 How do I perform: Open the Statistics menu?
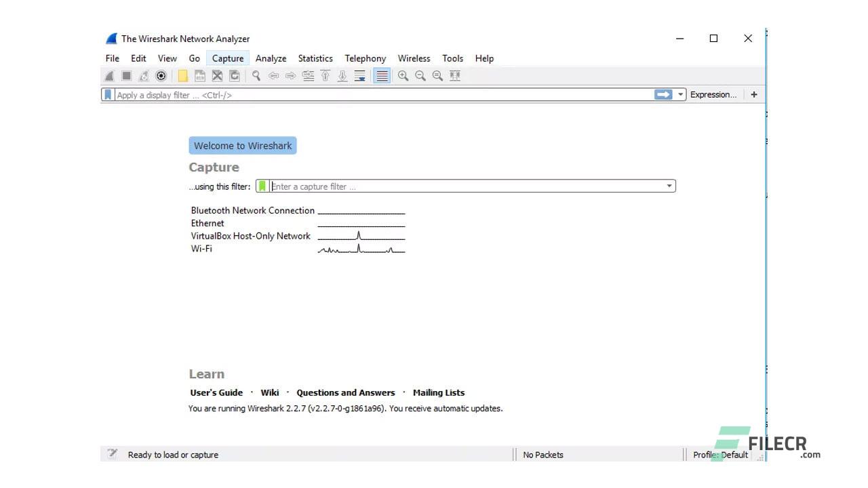tap(315, 58)
